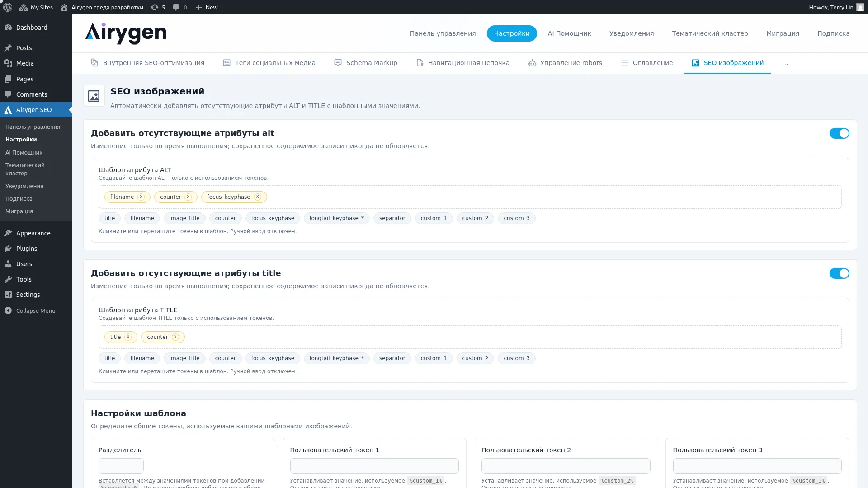Open AI Помощник in top nav

click(569, 33)
